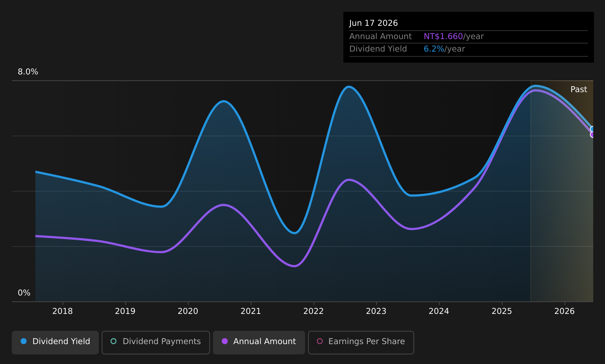This screenshot has width=605, height=364.
Task: Enable the Dividend Payments series
Action: (156, 342)
